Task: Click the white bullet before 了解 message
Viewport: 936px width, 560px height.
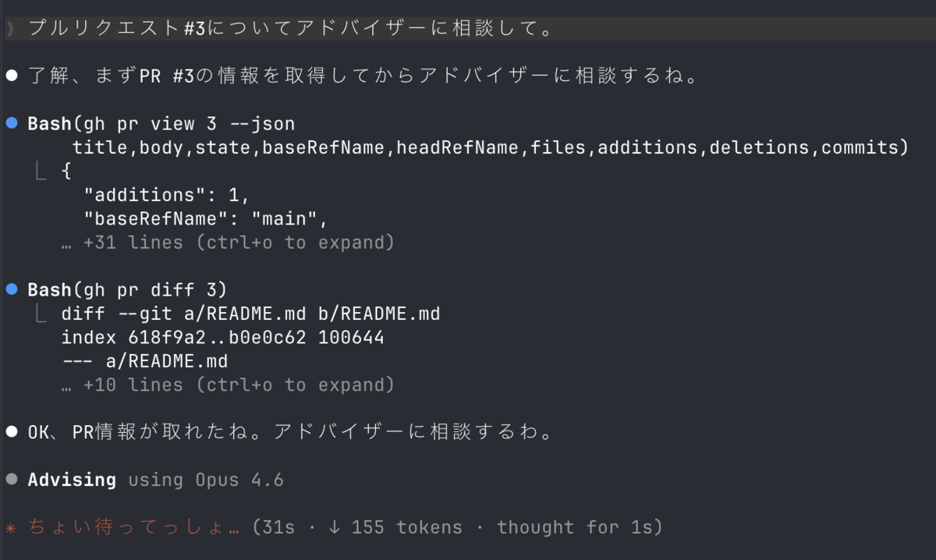Action: point(12,76)
